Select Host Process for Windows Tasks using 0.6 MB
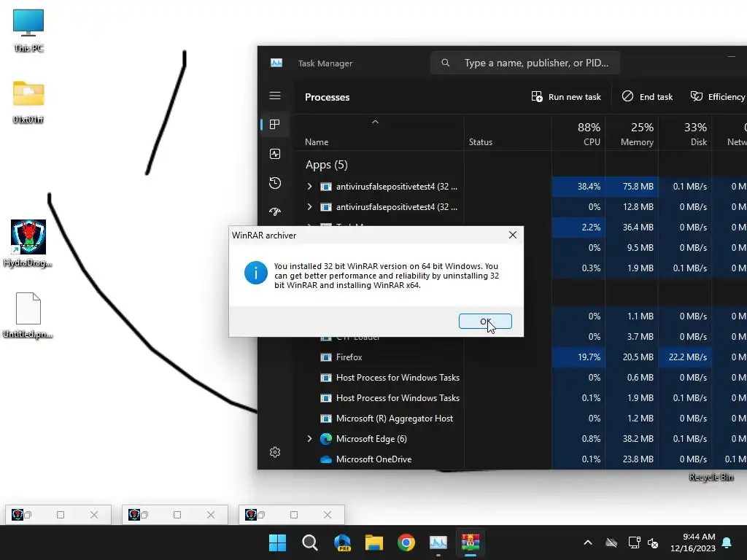The width and height of the screenshot is (747, 560). [x=521, y=378]
